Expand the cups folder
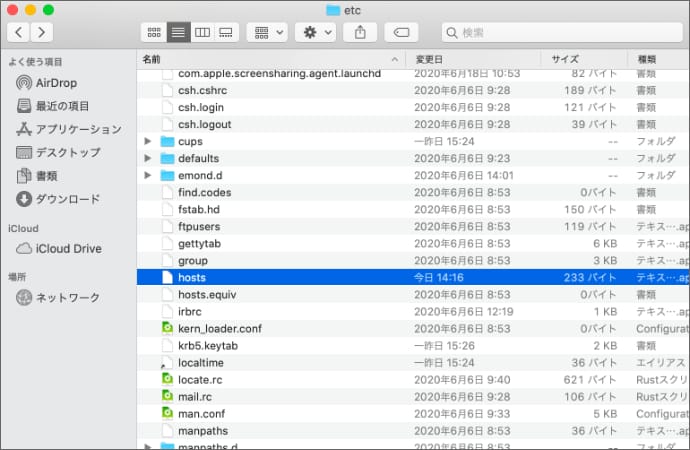The image size is (690, 450). pyautogui.click(x=149, y=142)
